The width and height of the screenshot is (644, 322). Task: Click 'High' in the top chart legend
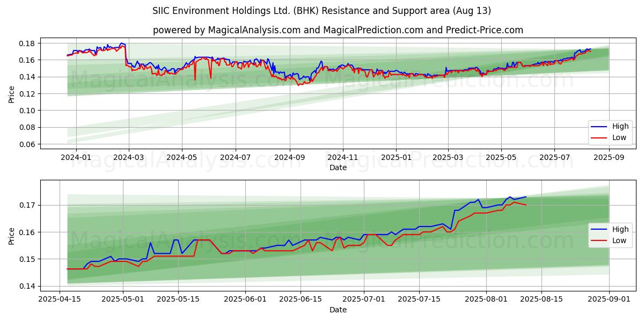pyautogui.click(x=620, y=127)
